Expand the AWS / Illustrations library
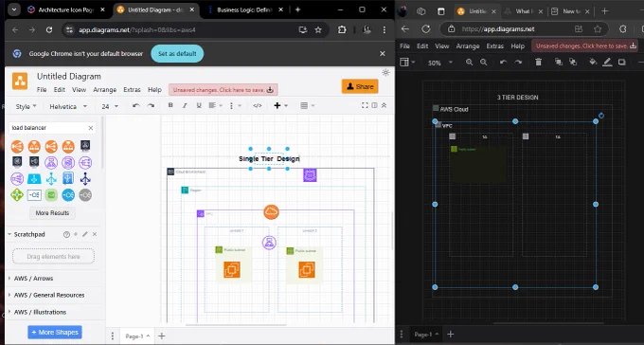This screenshot has height=345, width=644. [40, 312]
